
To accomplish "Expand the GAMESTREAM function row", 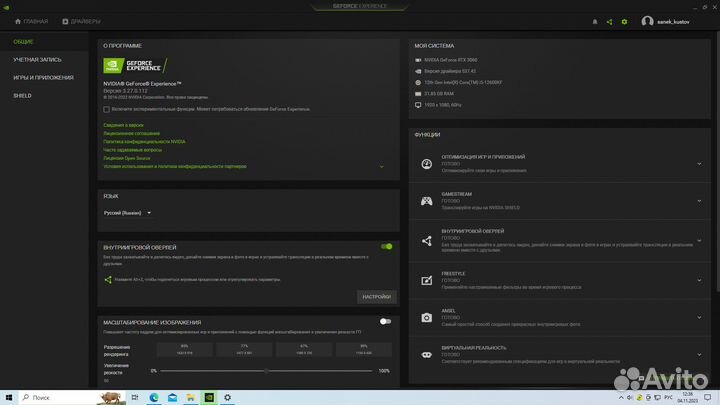I will click(699, 201).
